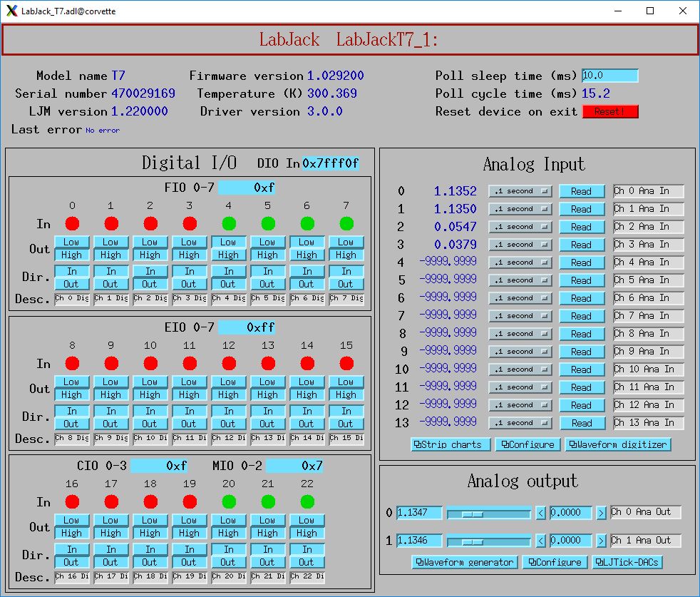Click the green In indicator for channel 4
This screenshot has height=597, width=700.
[229, 223]
